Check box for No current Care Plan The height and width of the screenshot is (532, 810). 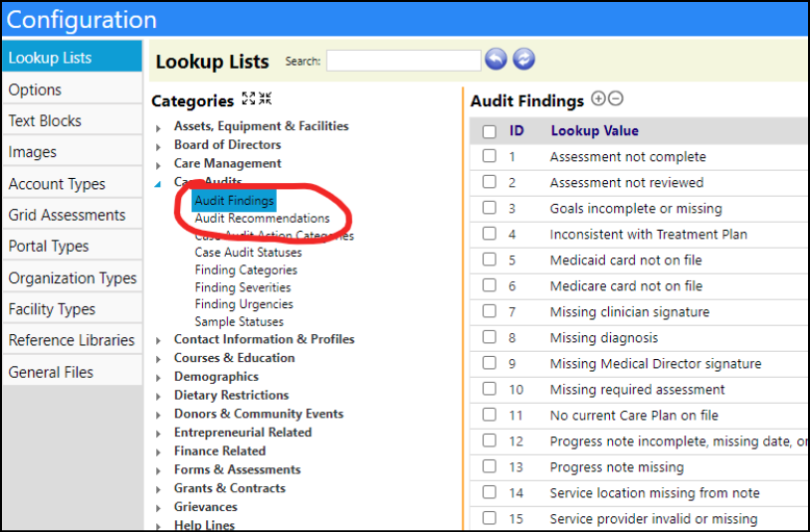click(x=490, y=415)
